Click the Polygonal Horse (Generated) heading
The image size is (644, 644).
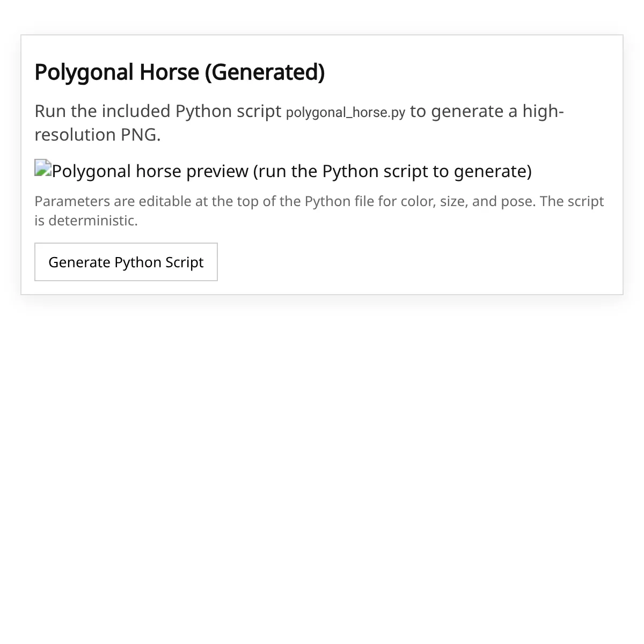179,72
